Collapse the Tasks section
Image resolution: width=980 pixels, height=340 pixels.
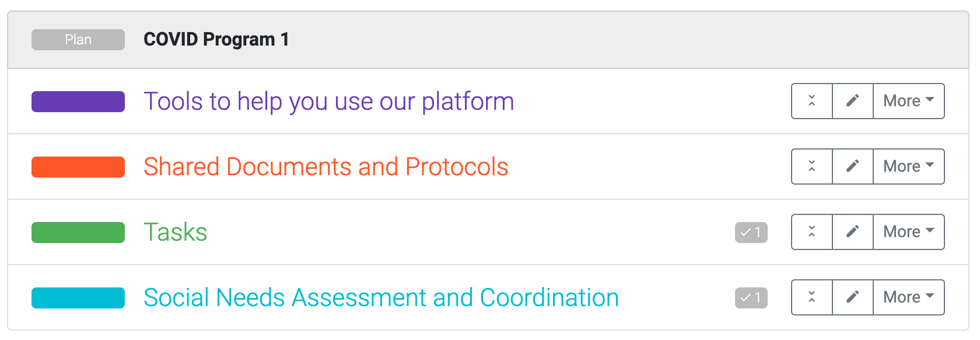pyautogui.click(x=811, y=232)
